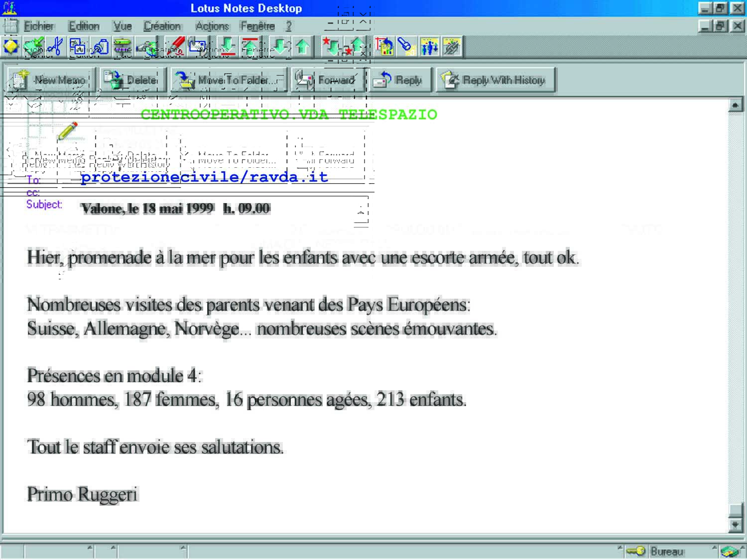Click the scissors Cut icon in toolbar

56,47
